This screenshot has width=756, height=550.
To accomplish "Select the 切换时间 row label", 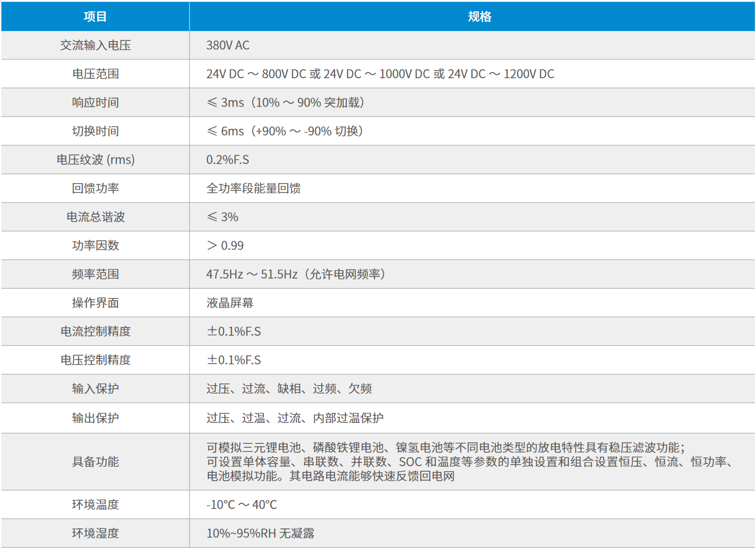I will (x=95, y=131).
